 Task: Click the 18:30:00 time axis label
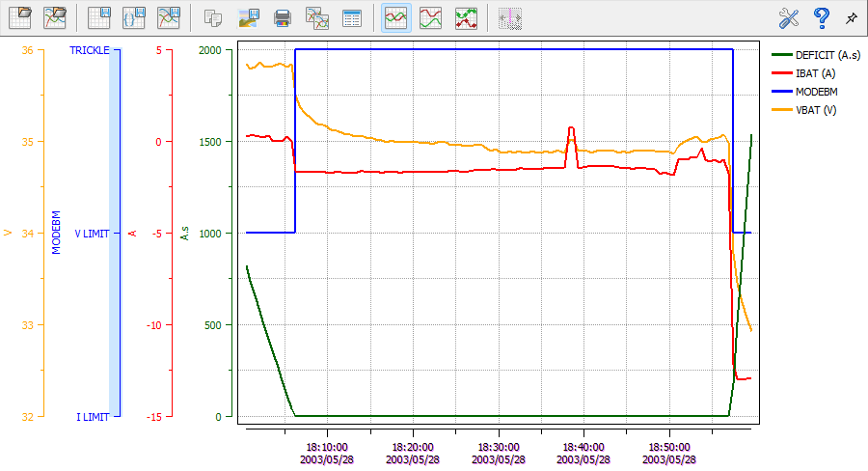click(499, 453)
